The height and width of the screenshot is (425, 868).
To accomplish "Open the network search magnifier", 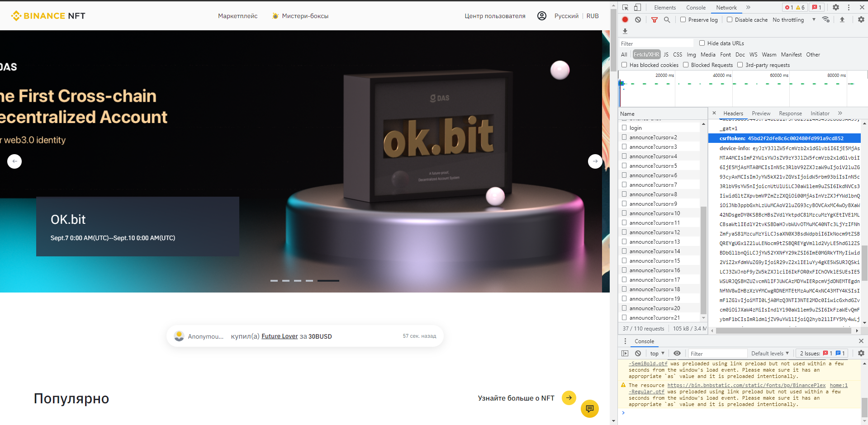I will click(x=667, y=19).
